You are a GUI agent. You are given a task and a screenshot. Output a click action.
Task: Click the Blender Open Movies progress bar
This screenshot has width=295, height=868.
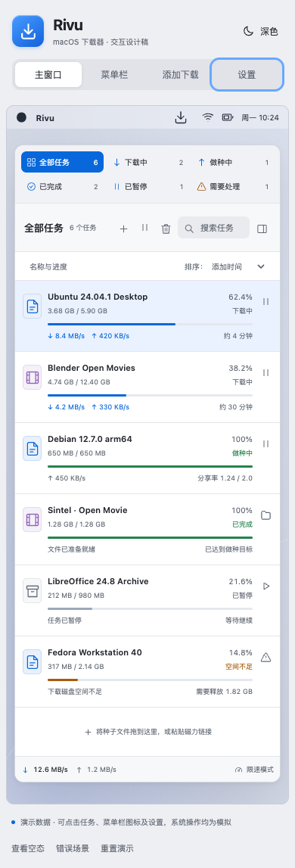point(150,395)
